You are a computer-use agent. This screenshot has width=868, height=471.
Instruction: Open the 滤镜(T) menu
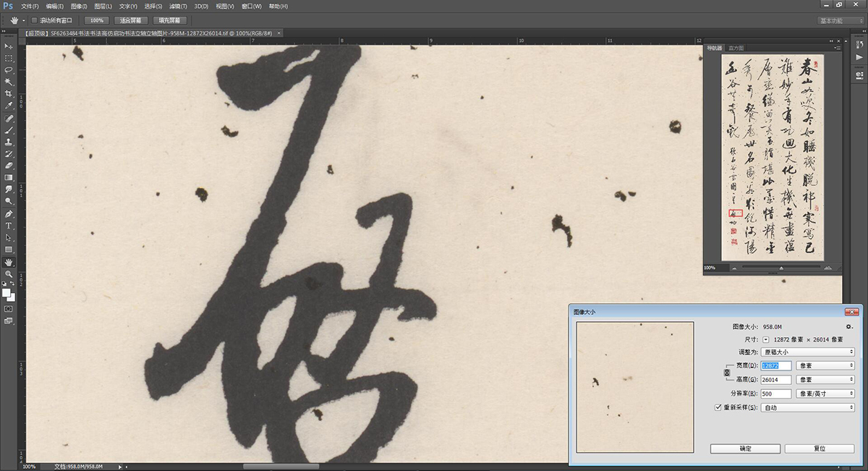tap(177, 6)
